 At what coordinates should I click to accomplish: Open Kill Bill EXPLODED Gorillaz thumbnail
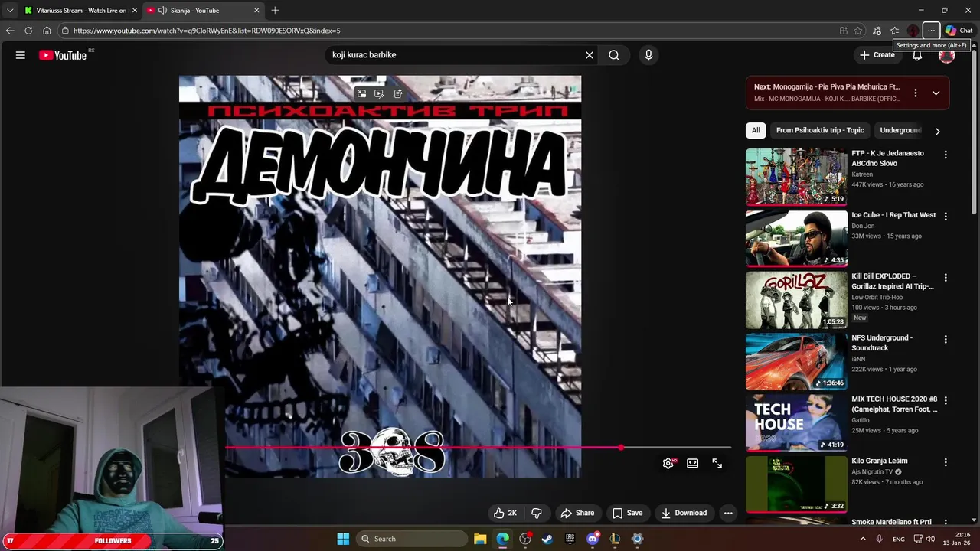point(796,300)
